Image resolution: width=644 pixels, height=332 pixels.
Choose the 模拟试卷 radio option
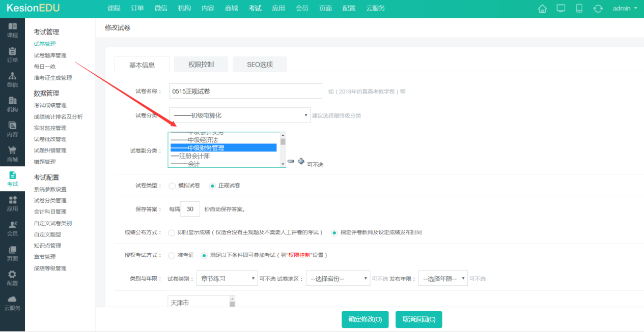[172, 186]
